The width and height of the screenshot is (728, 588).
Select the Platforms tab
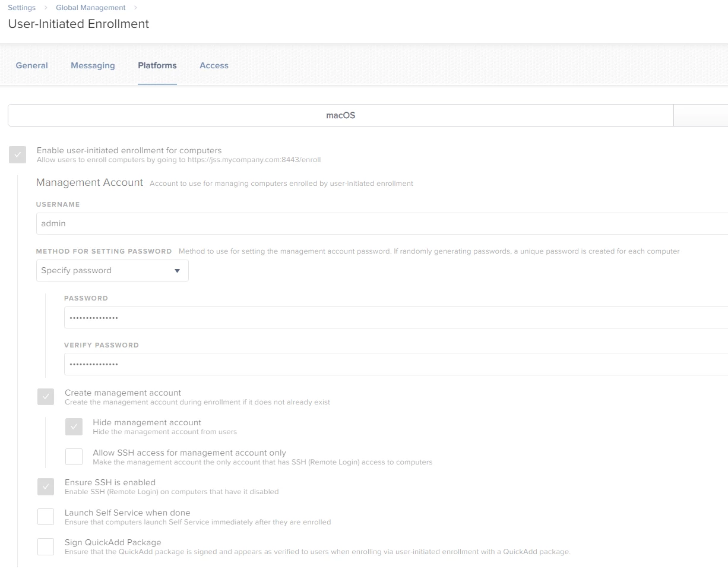click(x=157, y=65)
